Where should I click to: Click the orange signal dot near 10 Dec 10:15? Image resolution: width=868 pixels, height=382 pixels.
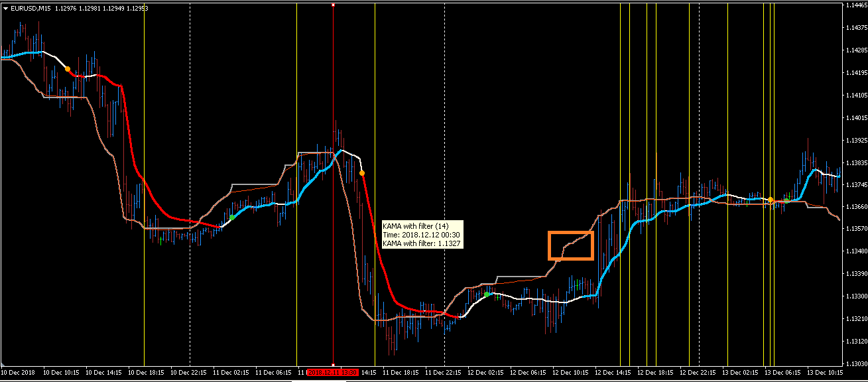click(68, 68)
